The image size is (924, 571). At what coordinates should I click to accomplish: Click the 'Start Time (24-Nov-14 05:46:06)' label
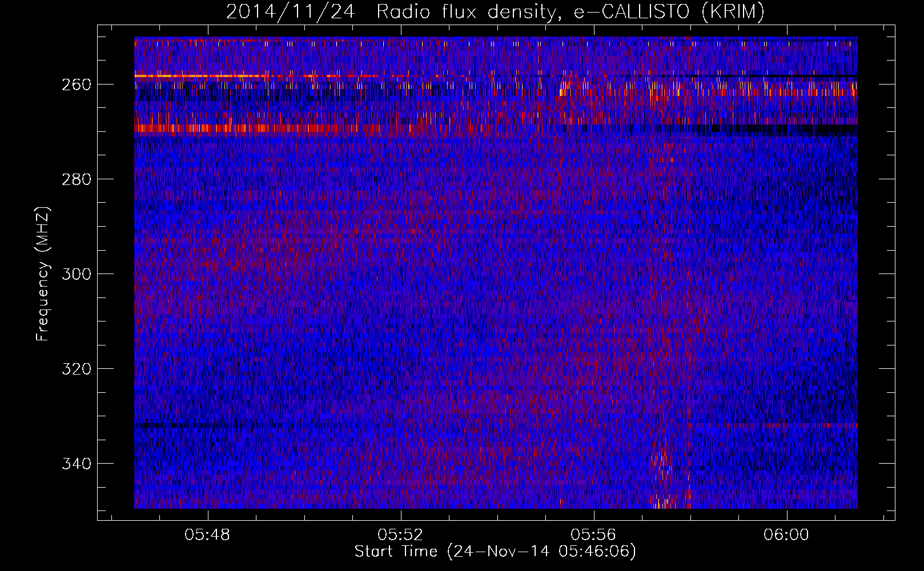coord(495,552)
